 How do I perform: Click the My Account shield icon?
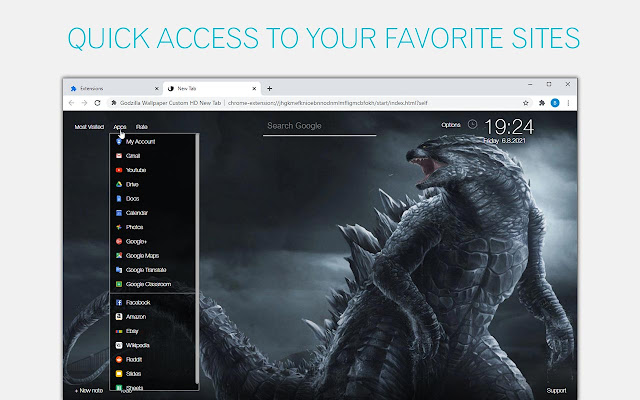point(119,142)
